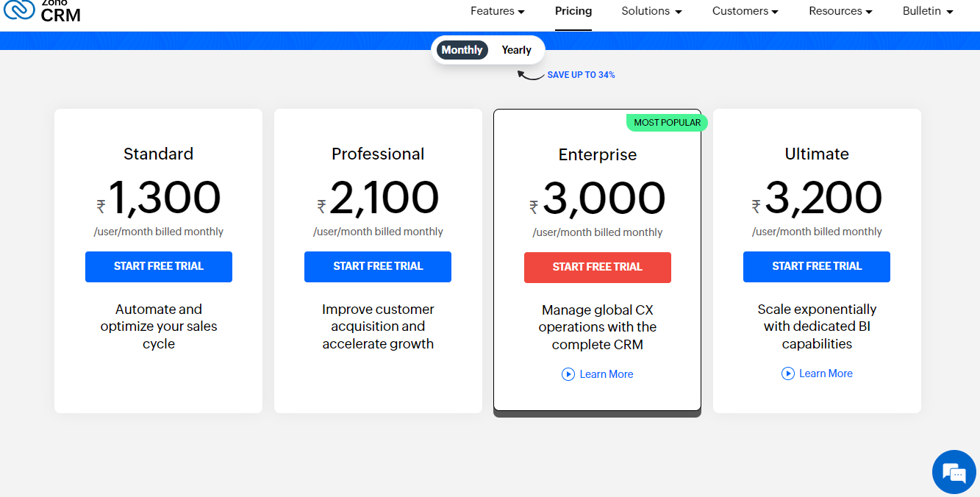Expand the Features dropdown menu
This screenshot has height=497, width=980.
[498, 11]
